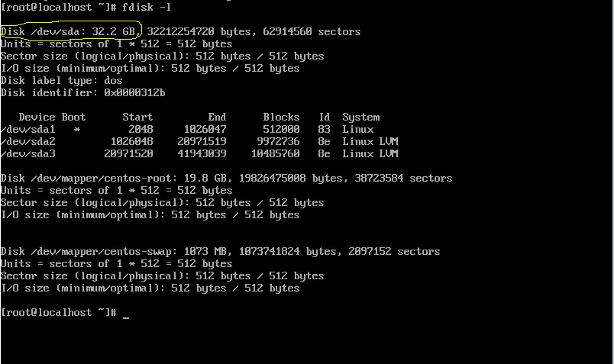Click the 41943039 end sector value

pyautogui.click(x=202, y=153)
